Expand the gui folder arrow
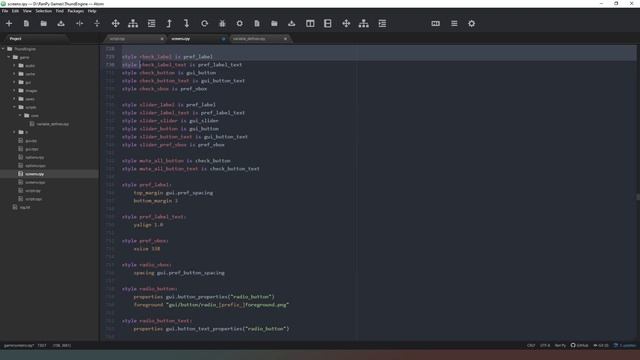The image size is (640, 360). coord(14,82)
